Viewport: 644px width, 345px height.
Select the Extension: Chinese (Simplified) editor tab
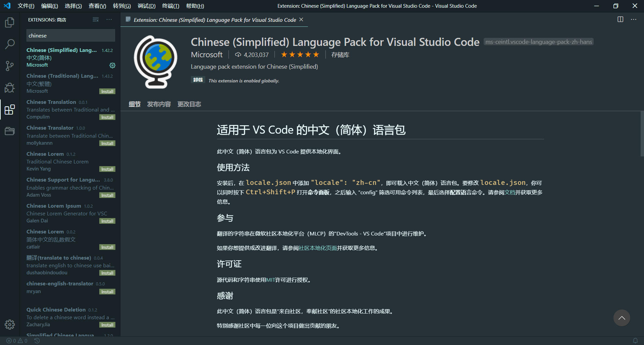click(215, 20)
